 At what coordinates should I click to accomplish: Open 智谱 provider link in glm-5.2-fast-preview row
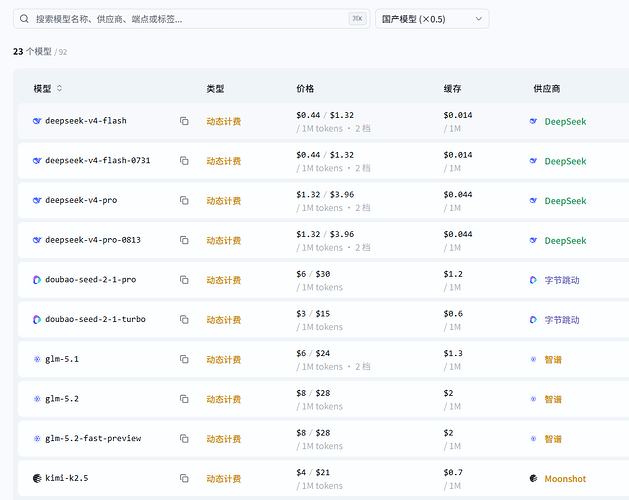[x=553, y=439]
